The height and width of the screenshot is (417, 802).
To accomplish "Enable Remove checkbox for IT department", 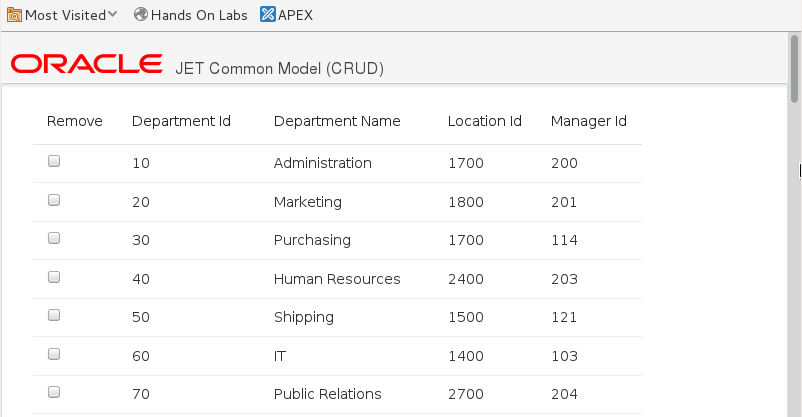I will click(54, 354).
